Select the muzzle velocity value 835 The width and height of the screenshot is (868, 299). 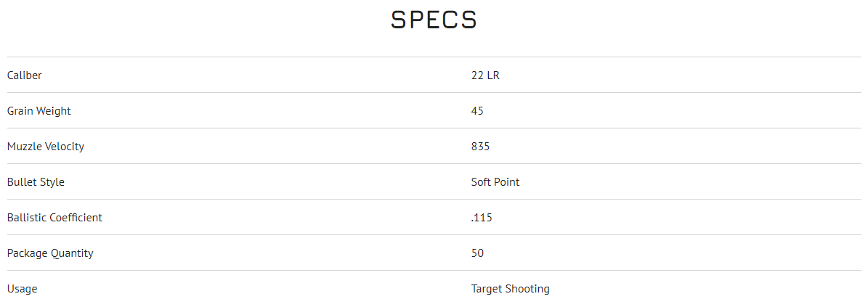[x=480, y=147]
